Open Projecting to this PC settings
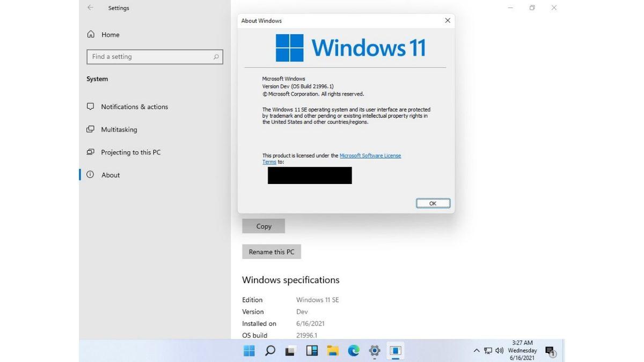 130,152
